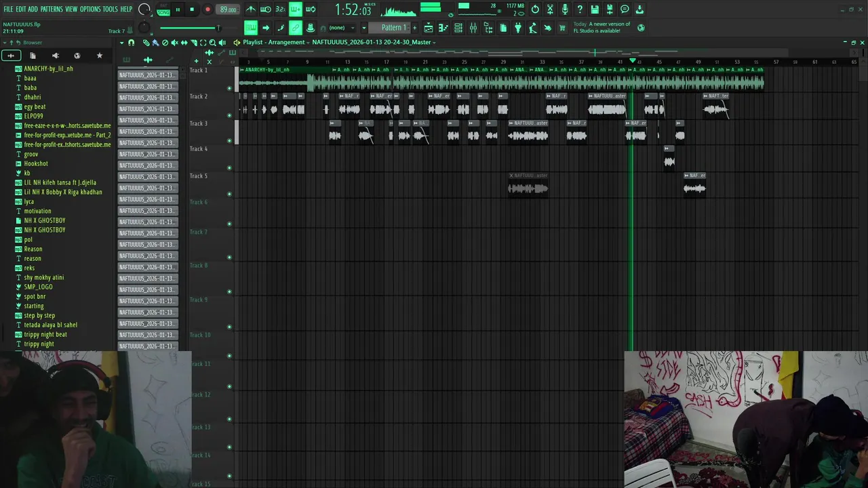
Task: Open the (none) snap selector dropdown
Action: tap(341, 28)
